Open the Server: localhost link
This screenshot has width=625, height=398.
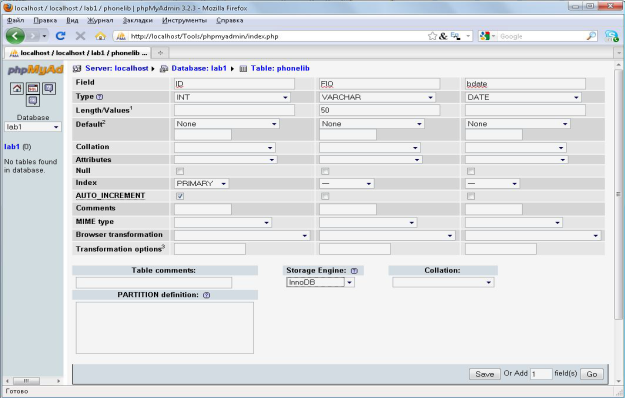tap(116, 69)
